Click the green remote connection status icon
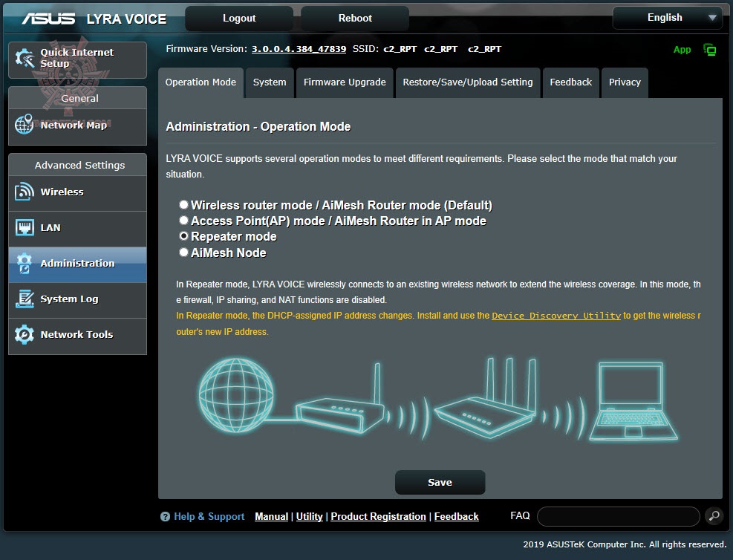The height and width of the screenshot is (560, 733). 710,50
